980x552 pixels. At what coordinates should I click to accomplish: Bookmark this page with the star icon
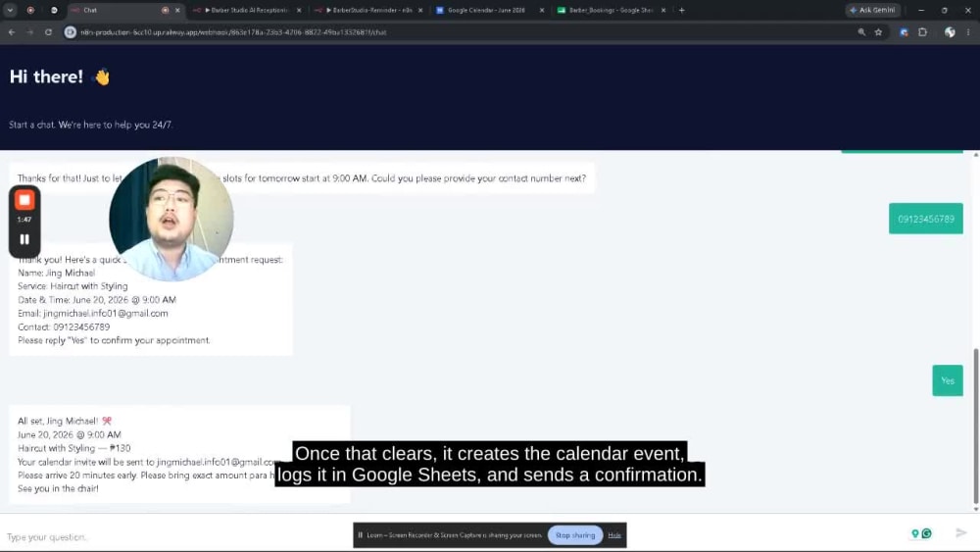click(878, 32)
